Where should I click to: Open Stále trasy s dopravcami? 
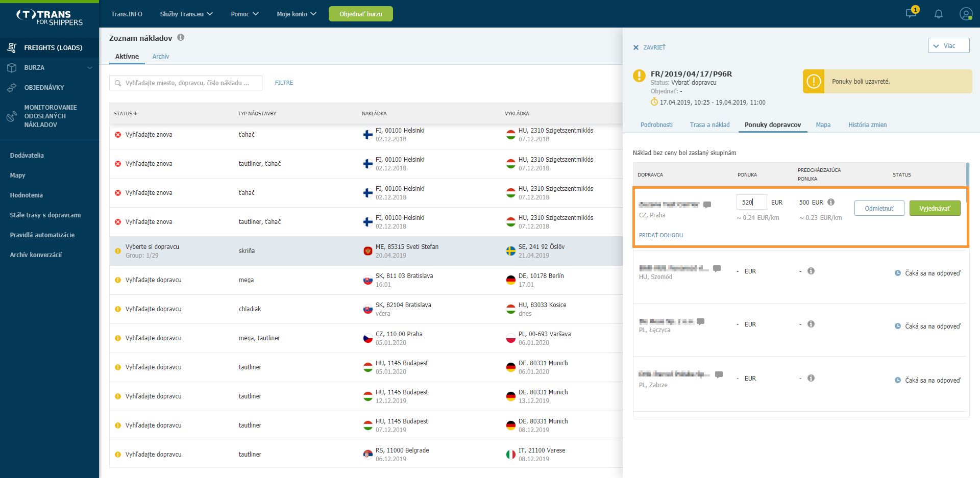[x=45, y=215]
